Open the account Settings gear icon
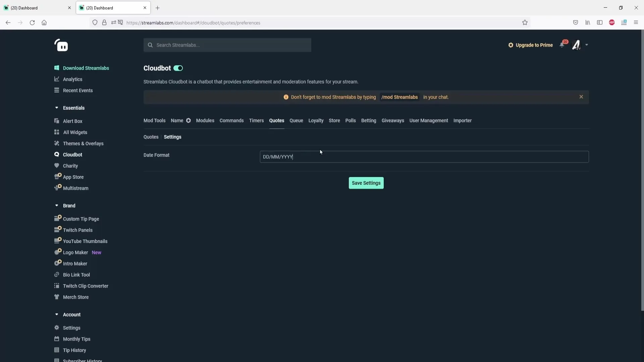644x362 pixels. click(57, 327)
